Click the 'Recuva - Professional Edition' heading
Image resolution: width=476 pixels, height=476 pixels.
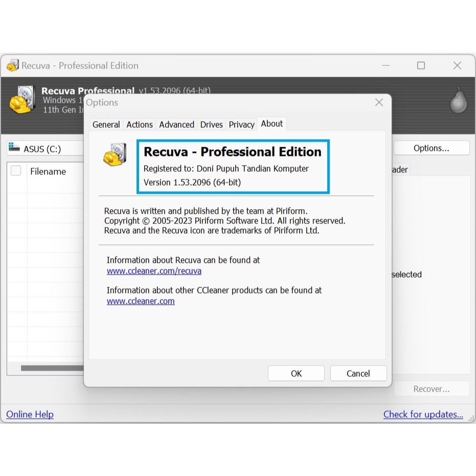pos(233,152)
